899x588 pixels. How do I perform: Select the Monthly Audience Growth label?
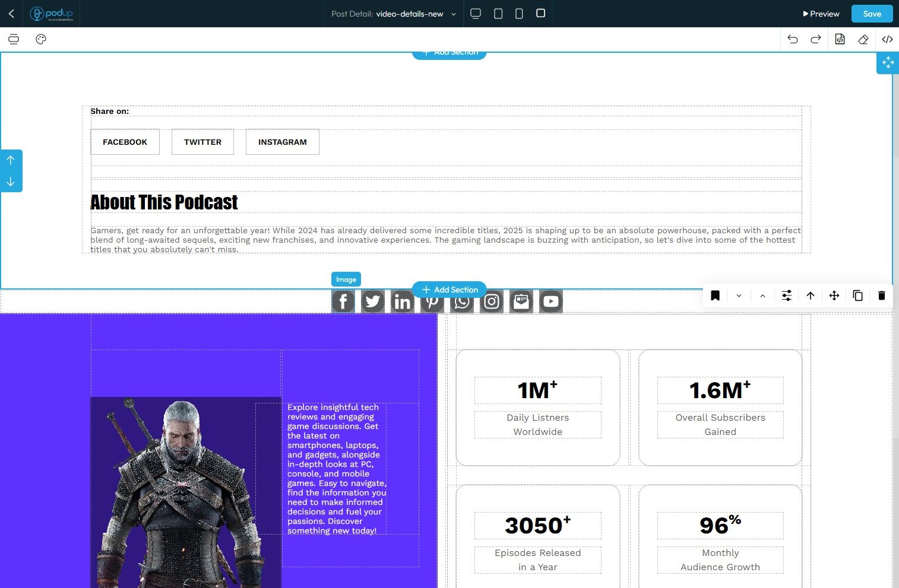[720, 560]
